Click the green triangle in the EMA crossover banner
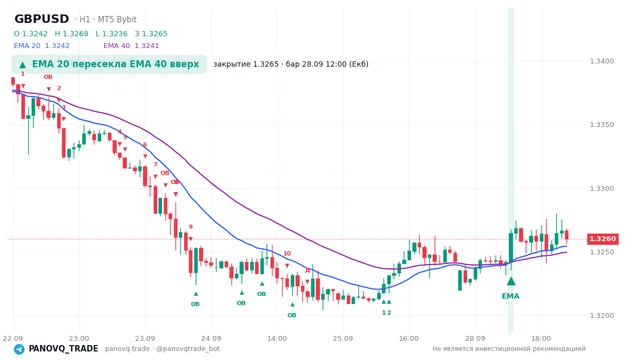Image resolution: width=640 pixels, height=360 pixels. point(23,64)
